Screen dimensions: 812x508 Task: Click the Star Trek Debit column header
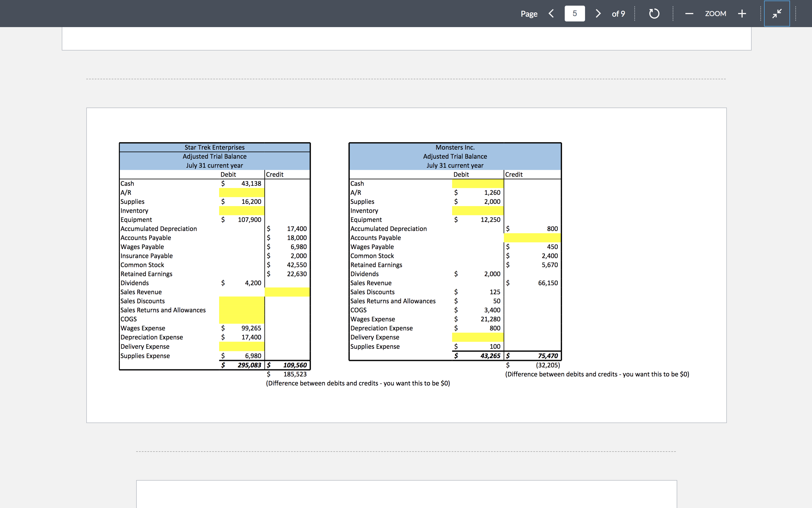click(228, 174)
